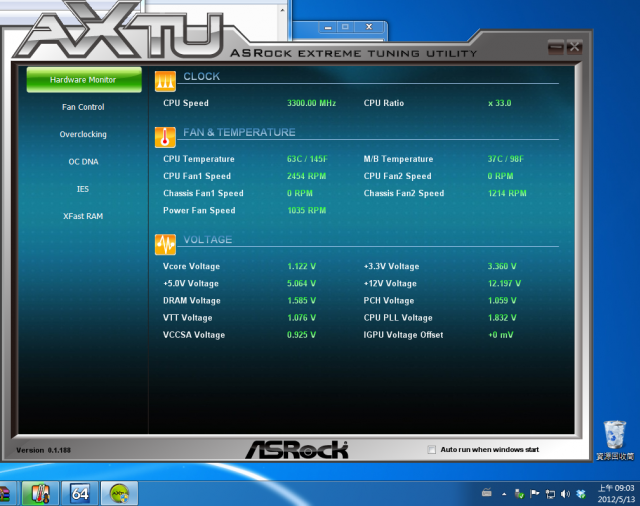Click Power Fan Speed value 1035 RPM
This screenshot has width=640, height=506.
[307, 211]
